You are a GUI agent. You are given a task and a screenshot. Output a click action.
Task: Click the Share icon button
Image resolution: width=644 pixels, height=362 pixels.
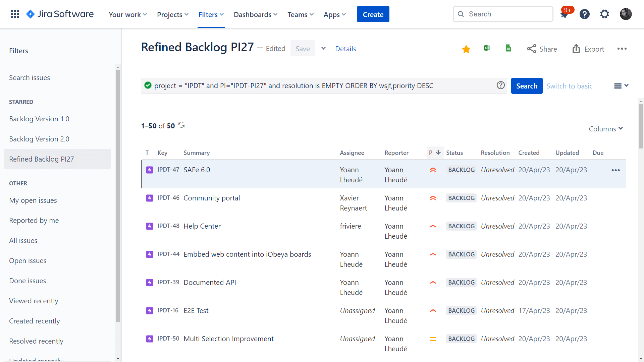click(542, 49)
